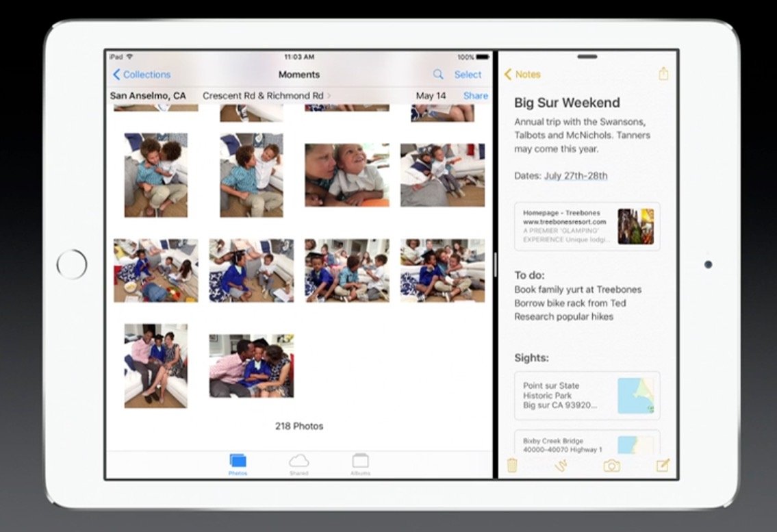The height and width of the screenshot is (532, 777).
Task: Tap the 11:03 AM clock in the status bar
Action: coord(299,57)
